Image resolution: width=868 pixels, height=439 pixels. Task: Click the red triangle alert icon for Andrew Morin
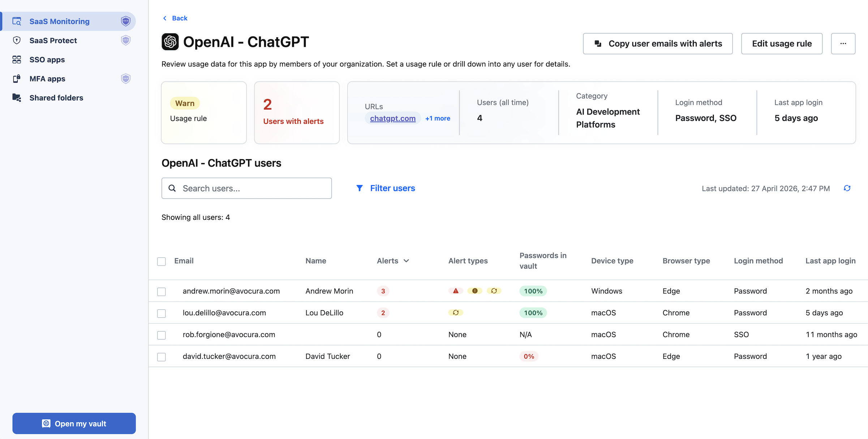[x=456, y=291]
